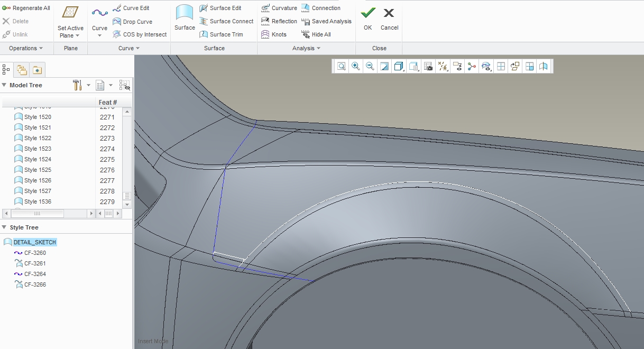Image resolution: width=644 pixels, height=349 pixels.
Task: Collapse the Model Tree panel
Action: pyautogui.click(x=4, y=85)
